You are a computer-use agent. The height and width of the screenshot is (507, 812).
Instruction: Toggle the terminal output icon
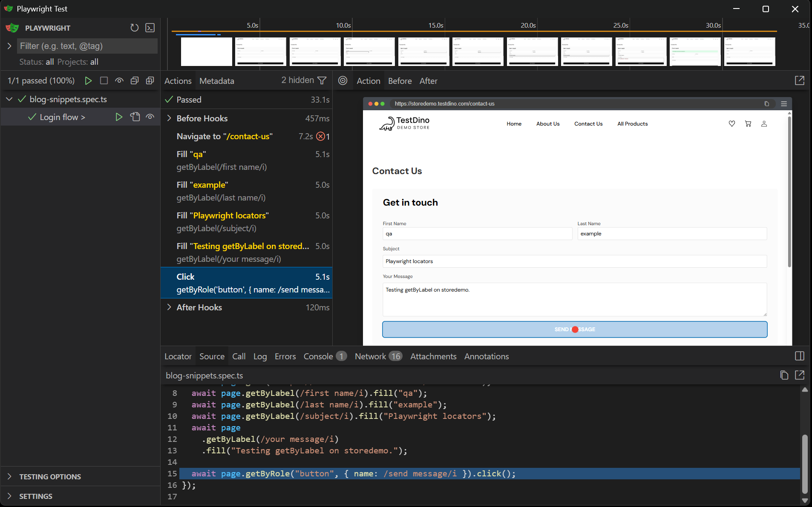150,28
